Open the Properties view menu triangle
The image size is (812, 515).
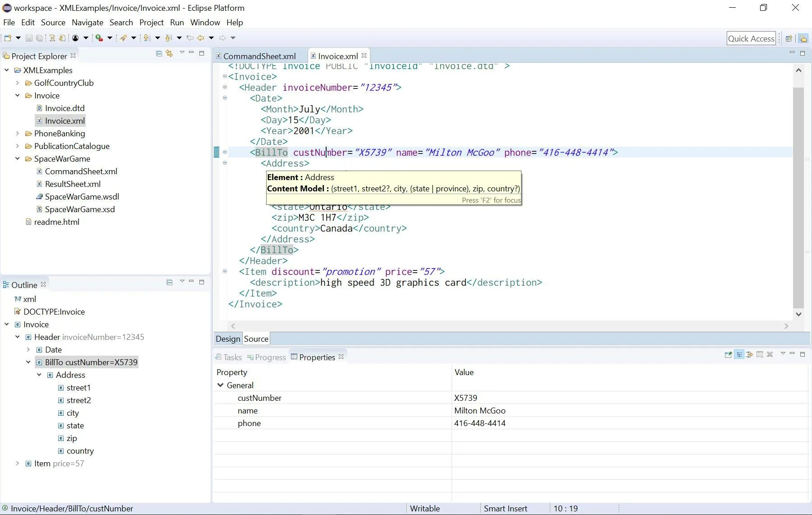click(x=783, y=353)
